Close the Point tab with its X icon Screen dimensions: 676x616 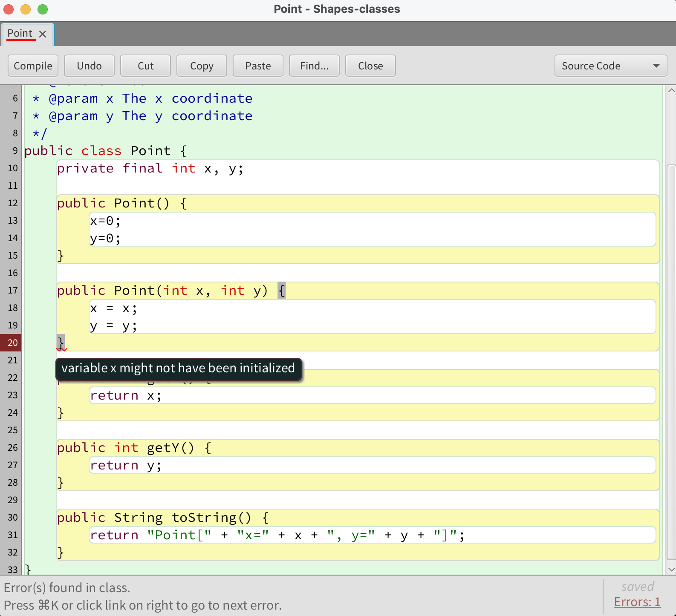43,34
